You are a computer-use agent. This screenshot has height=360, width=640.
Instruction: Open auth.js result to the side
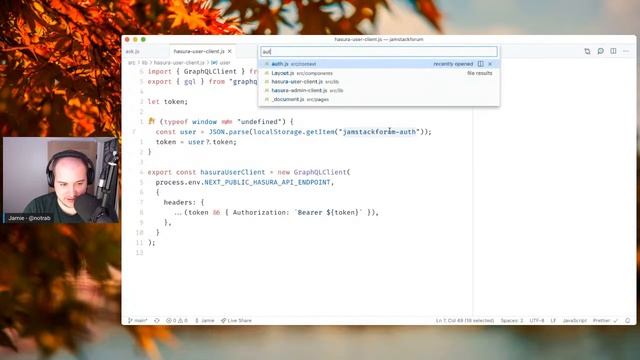(480, 64)
